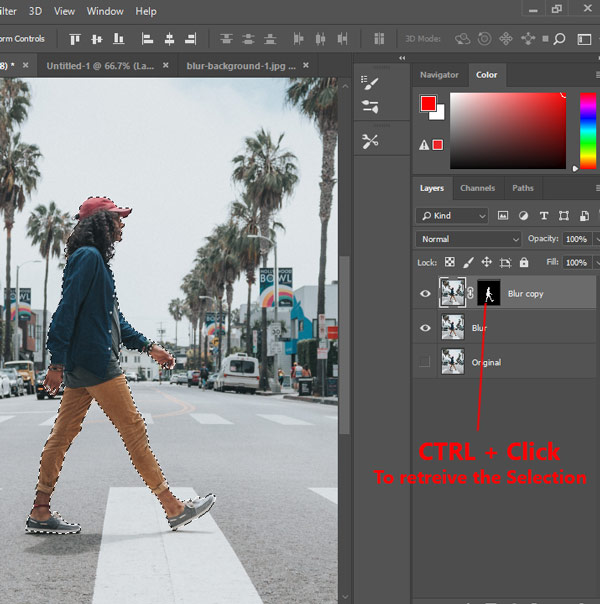Viewport: 600px width, 604px height.
Task: Filter layers by type (T) icon
Action: tap(544, 216)
